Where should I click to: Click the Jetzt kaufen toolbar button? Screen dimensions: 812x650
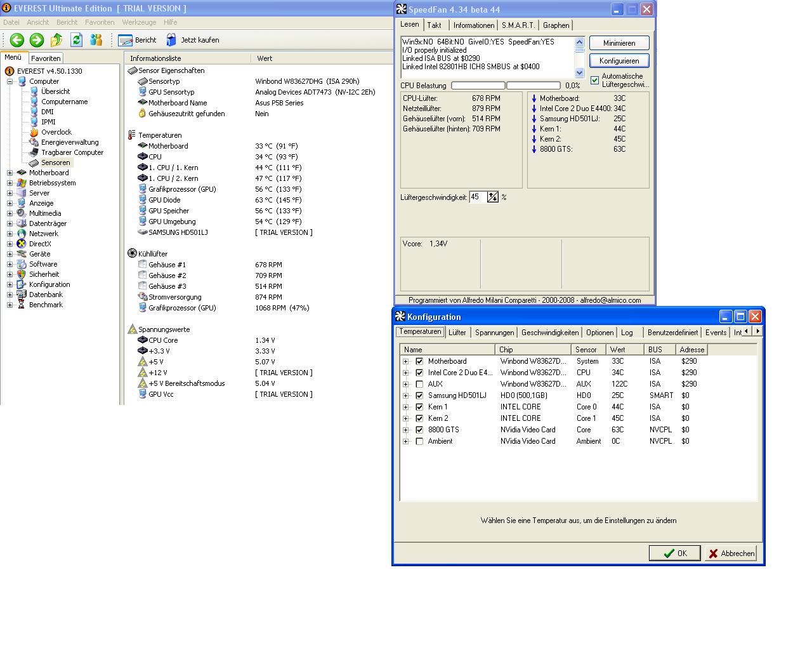click(193, 40)
